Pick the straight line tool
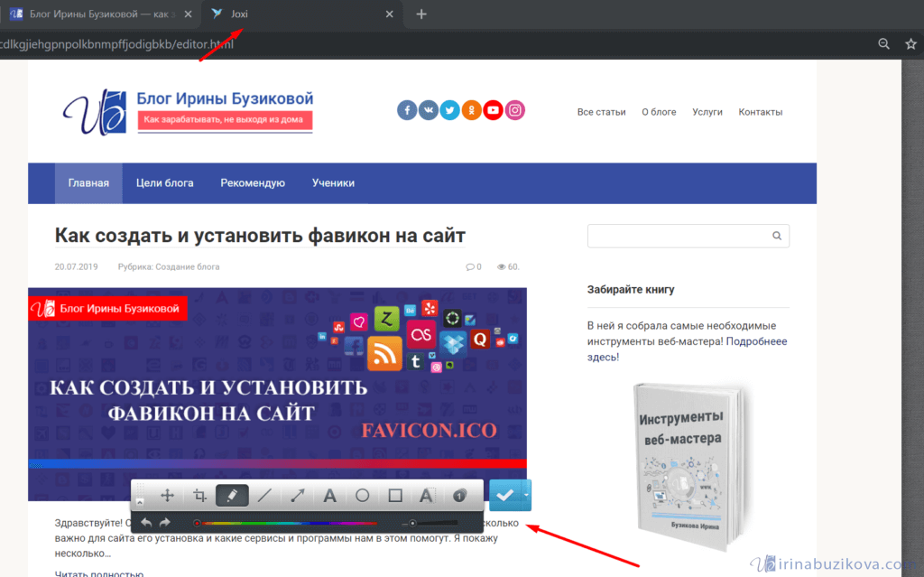The image size is (924, 577). (x=264, y=495)
